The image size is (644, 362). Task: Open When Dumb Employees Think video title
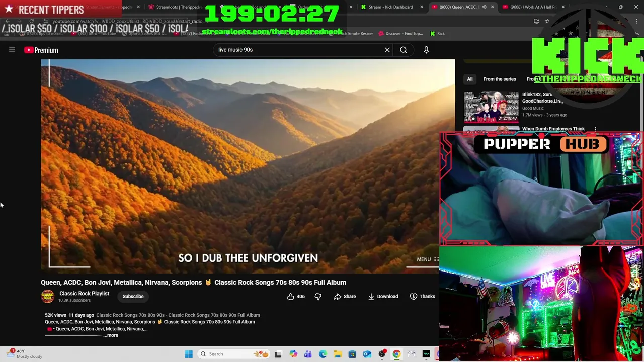pos(553,129)
